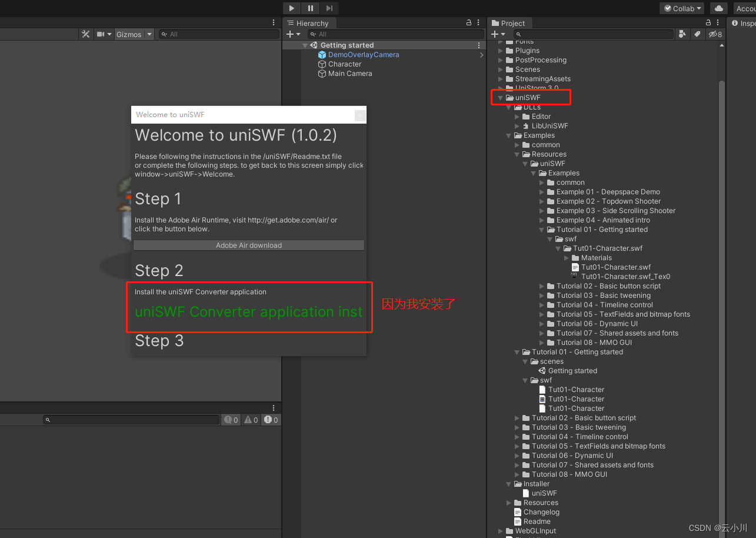Image resolution: width=756 pixels, height=538 pixels.
Task: Toggle the Hierarchy panel lock icon
Action: [x=469, y=23]
